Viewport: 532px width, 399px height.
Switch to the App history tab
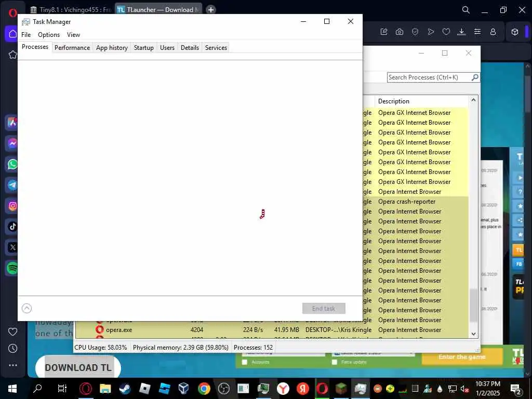click(x=112, y=48)
